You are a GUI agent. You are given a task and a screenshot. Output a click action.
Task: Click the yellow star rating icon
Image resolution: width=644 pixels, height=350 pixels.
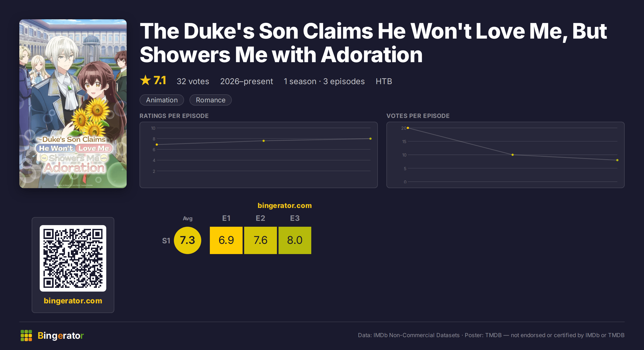[145, 80]
